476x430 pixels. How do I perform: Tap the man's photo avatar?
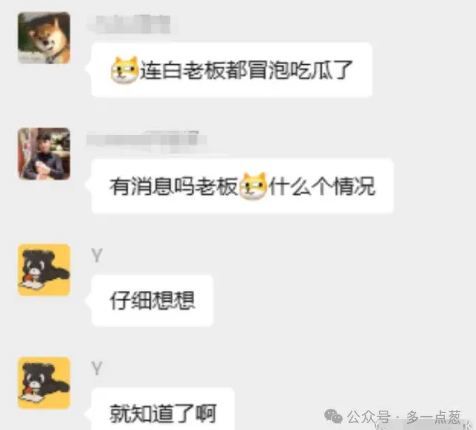click(44, 154)
